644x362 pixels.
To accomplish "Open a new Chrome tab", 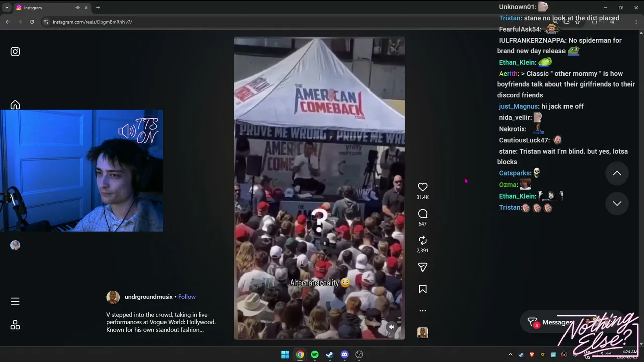I will tap(98, 8).
